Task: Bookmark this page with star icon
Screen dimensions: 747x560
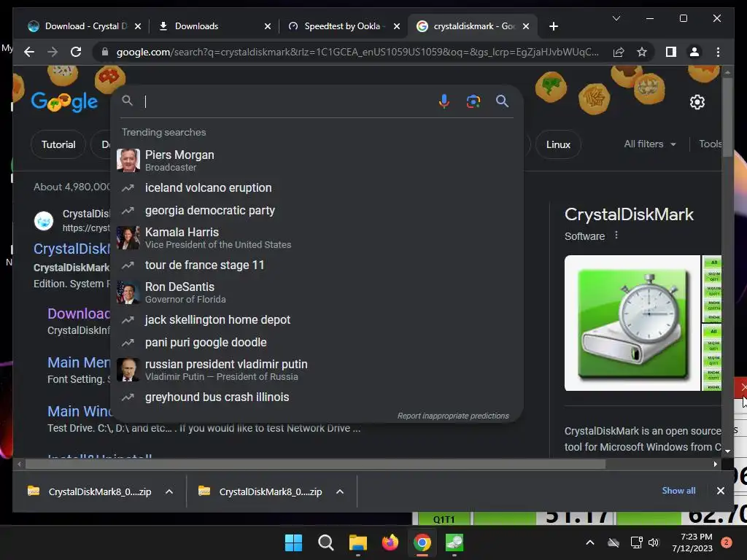Action: pyautogui.click(x=642, y=52)
